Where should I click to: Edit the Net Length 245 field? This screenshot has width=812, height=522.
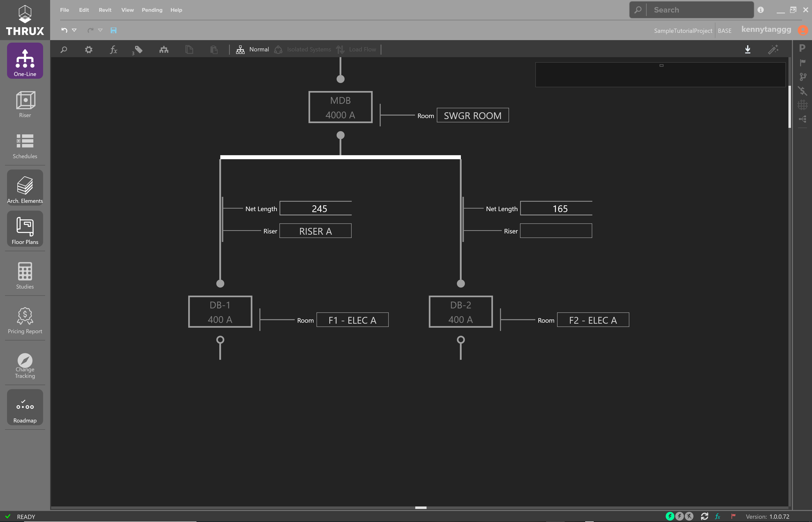click(316, 208)
